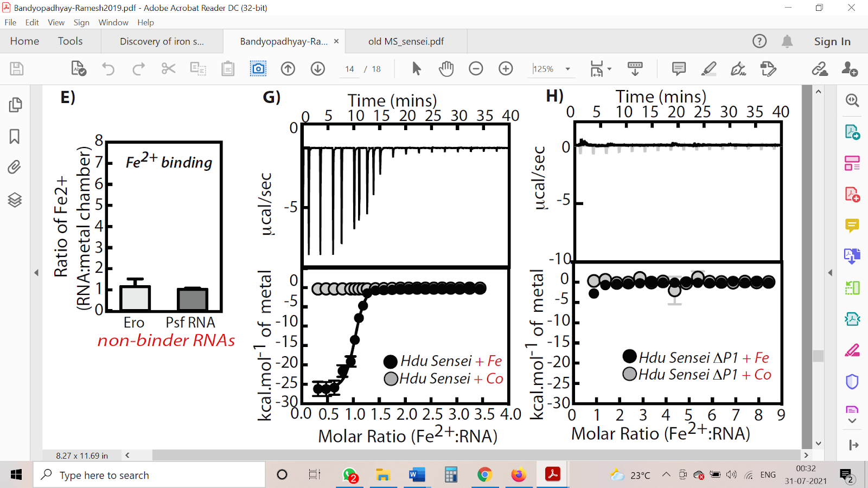Select the Hand pan tool
The image size is (868, 488).
point(446,69)
